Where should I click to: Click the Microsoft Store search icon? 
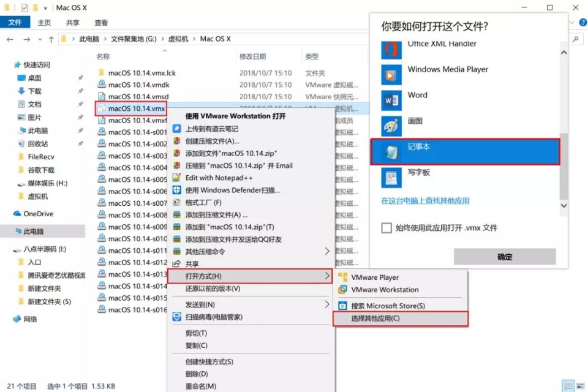[x=342, y=306]
